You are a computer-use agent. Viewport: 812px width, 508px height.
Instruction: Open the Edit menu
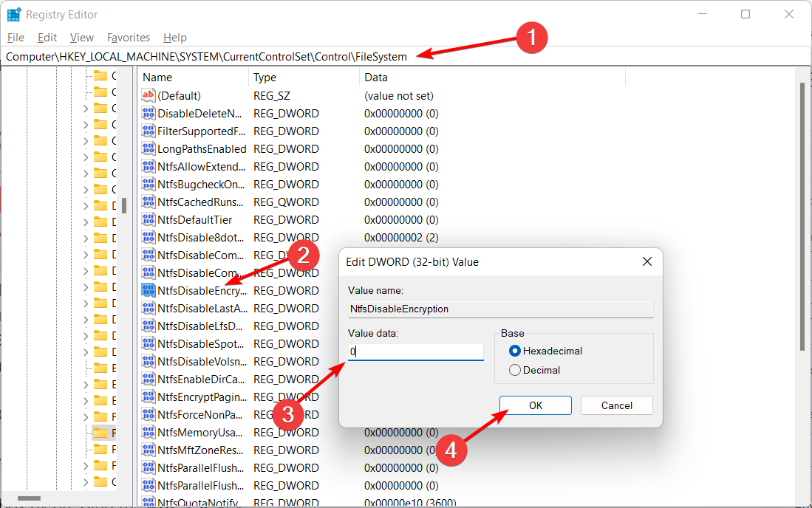[x=47, y=37]
